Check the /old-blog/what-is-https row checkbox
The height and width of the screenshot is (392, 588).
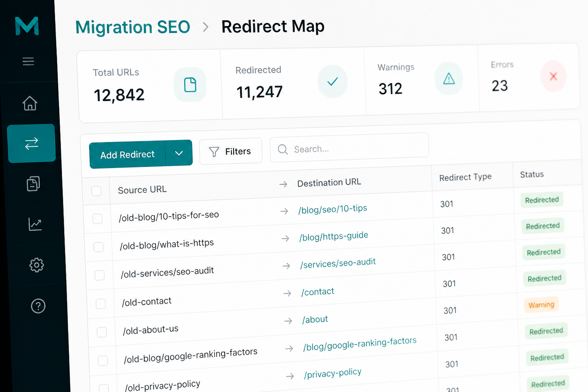click(x=99, y=247)
